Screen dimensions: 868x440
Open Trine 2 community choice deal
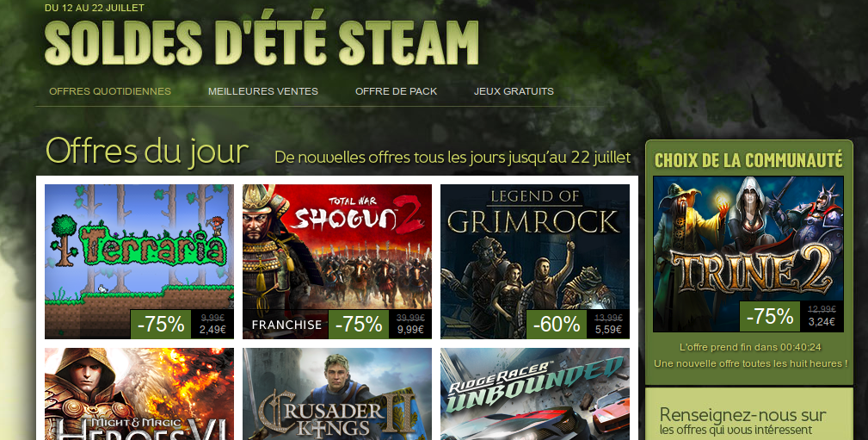pyautogui.click(x=748, y=254)
